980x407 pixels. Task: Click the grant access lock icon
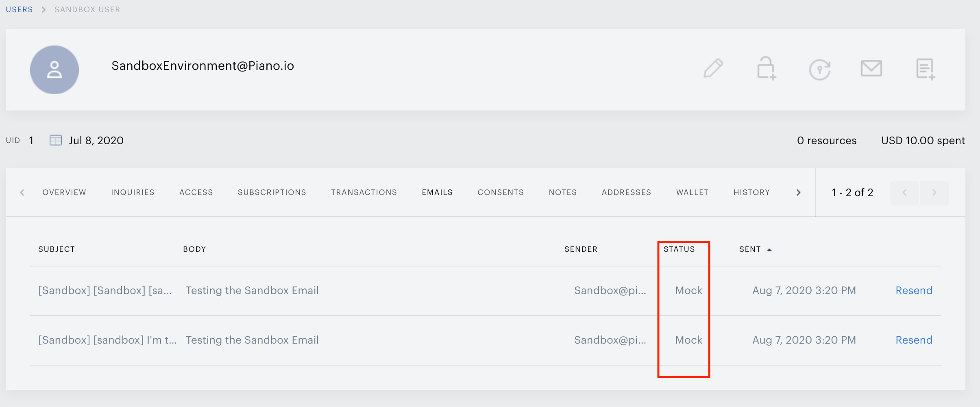pyautogui.click(x=767, y=68)
